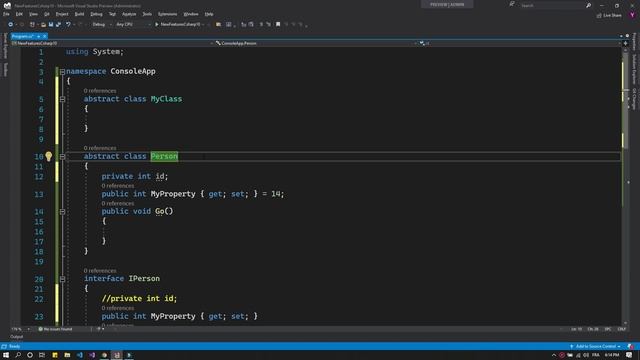Click the Save file toolbar icon
640x360 pixels.
tap(51, 24)
